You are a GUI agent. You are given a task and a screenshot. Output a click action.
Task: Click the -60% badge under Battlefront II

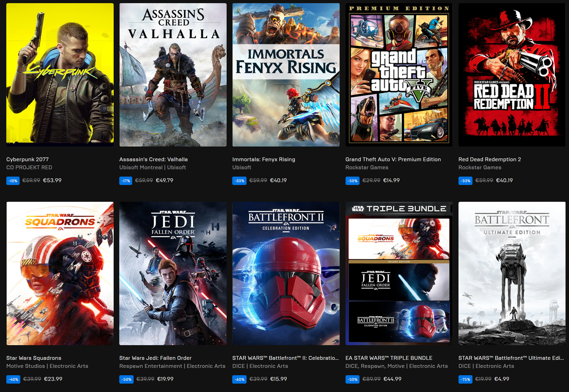click(239, 379)
